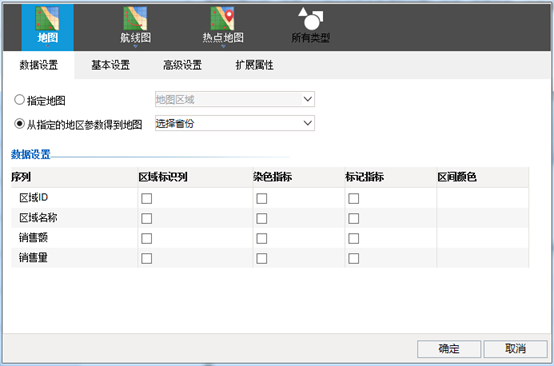
Task: Select the 地图 chart type icon
Action: coord(47,18)
